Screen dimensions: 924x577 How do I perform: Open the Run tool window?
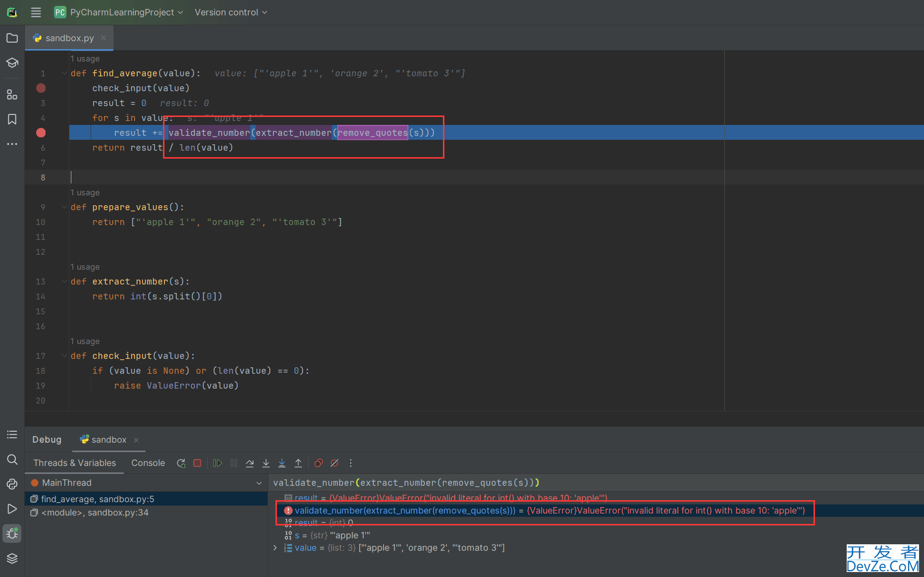tap(12, 509)
